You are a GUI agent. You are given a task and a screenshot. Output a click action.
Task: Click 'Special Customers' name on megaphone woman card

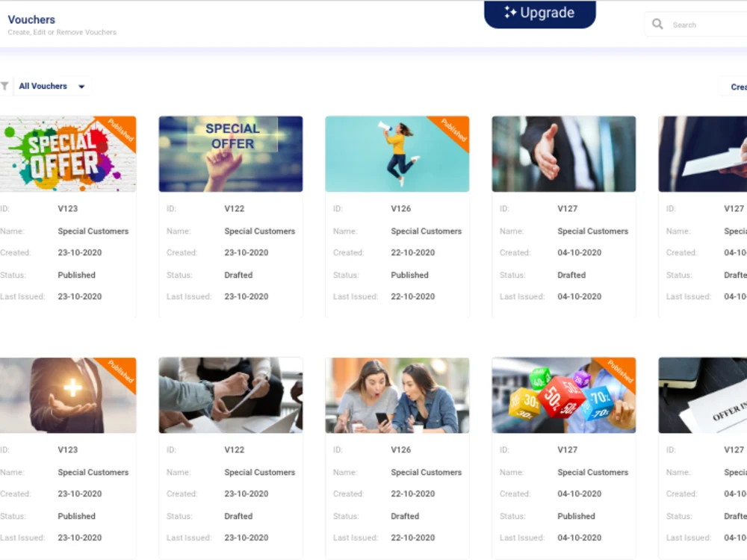pos(427,231)
